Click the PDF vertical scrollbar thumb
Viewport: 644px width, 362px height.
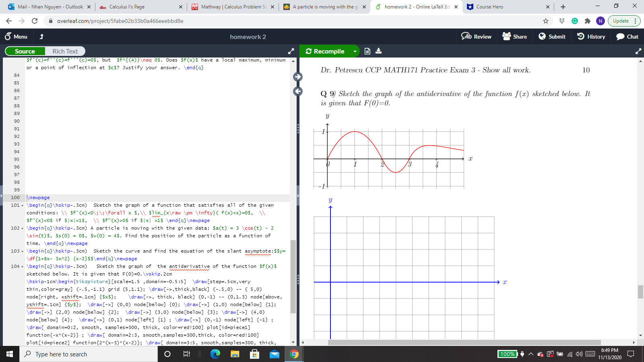[640, 292]
